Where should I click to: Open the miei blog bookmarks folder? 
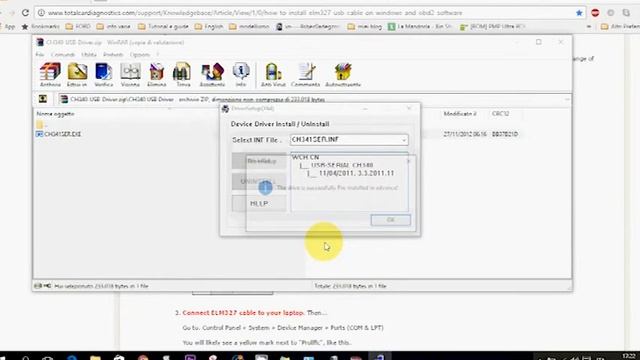point(364,27)
